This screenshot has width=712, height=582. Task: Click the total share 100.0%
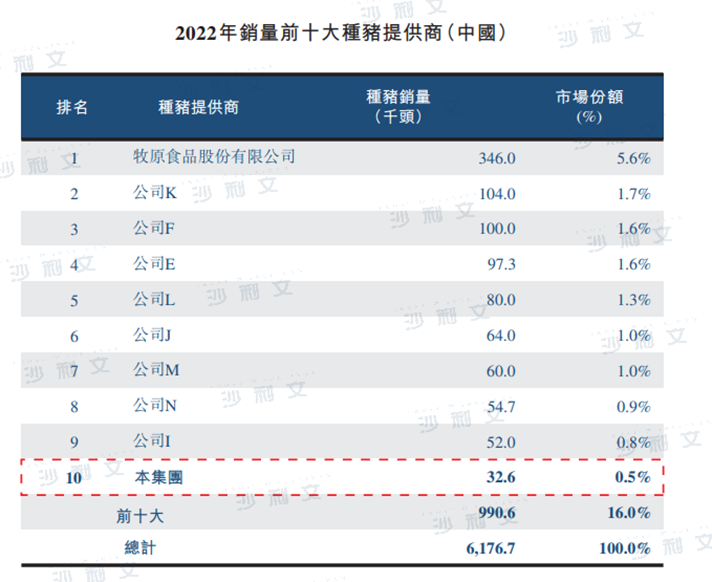pos(625,548)
